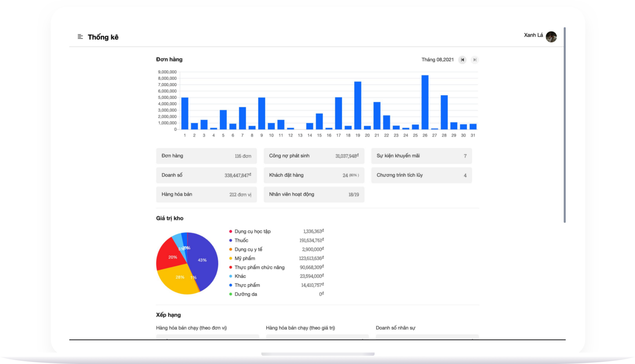Click the Dưỡng da green legend dot
Image resolution: width=635 pixels, height=364 pixels.
point(231,294)
